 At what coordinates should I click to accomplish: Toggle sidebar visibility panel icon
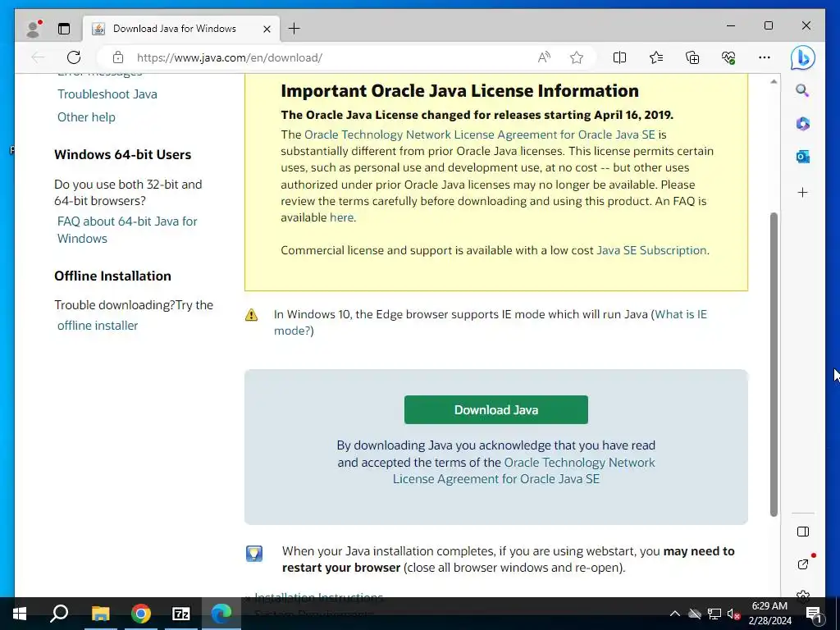[x=802, y=532]
